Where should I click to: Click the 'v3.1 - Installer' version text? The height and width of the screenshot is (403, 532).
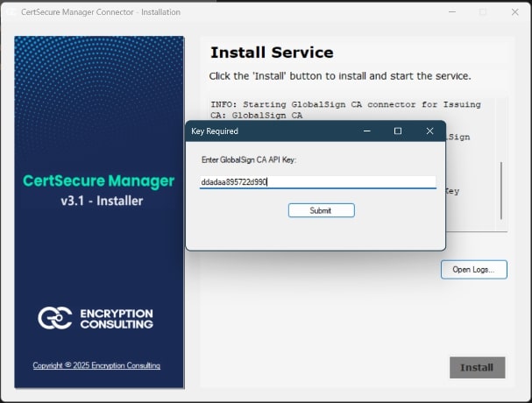click(102, 201)
